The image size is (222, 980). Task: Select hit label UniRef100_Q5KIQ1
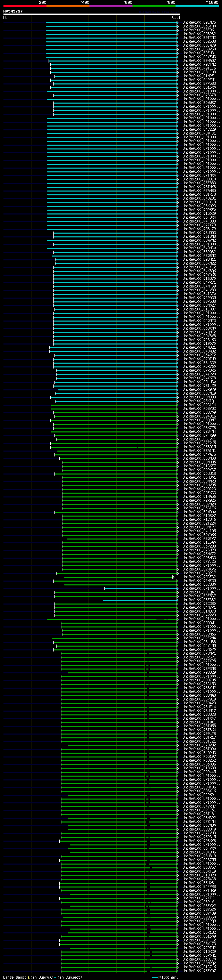point(199,401)
